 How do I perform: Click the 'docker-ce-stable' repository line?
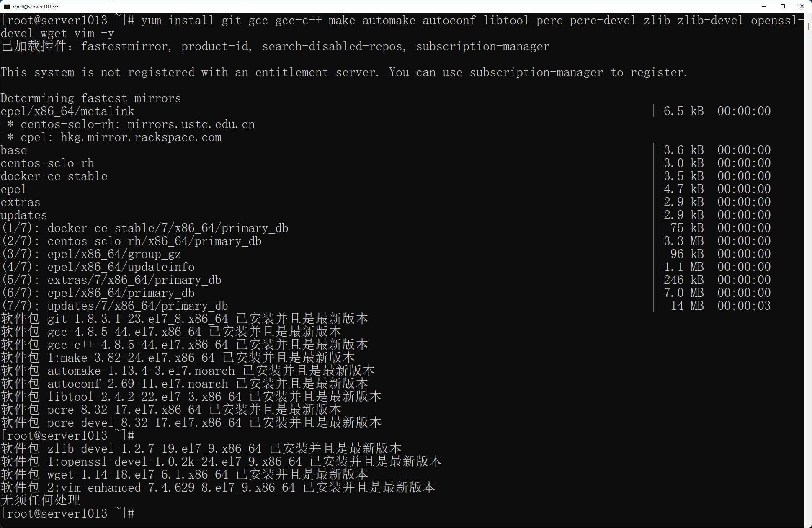coord(54,176)
